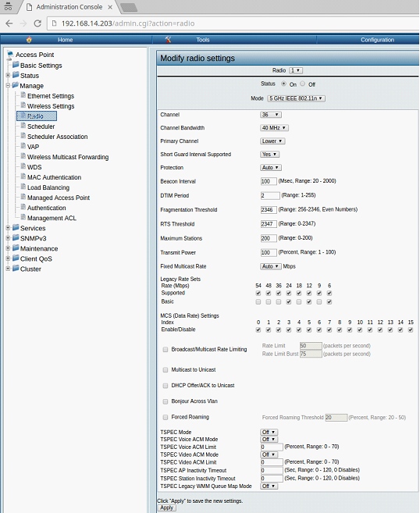Viewport: 420px width, 513px height.
Task: Open Wireless Multicast Forwarding tree item
Action: [68, 157]
